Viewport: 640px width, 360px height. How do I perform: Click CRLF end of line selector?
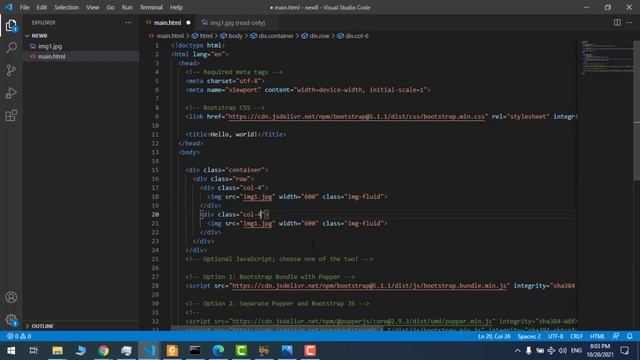[576, 336]
